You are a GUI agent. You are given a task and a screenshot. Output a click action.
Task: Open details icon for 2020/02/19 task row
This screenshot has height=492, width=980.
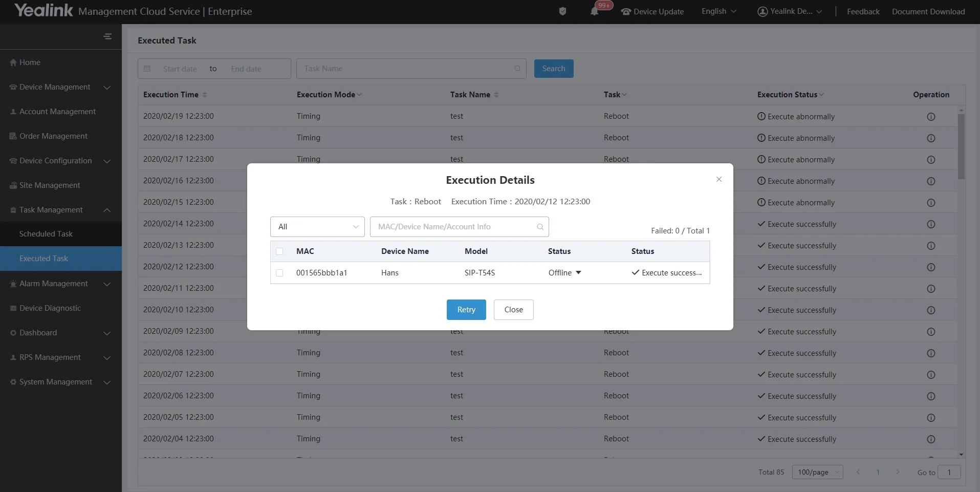click(931, 117)
